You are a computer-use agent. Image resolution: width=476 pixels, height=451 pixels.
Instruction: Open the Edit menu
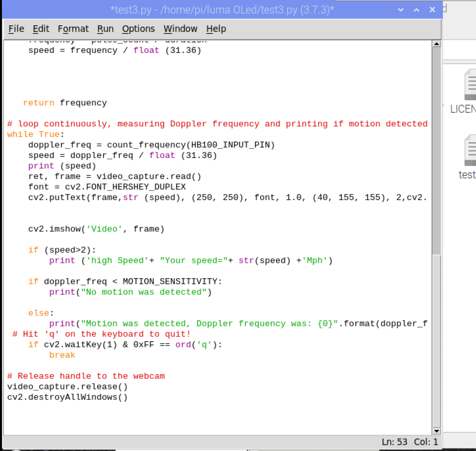tap(41, 29)
